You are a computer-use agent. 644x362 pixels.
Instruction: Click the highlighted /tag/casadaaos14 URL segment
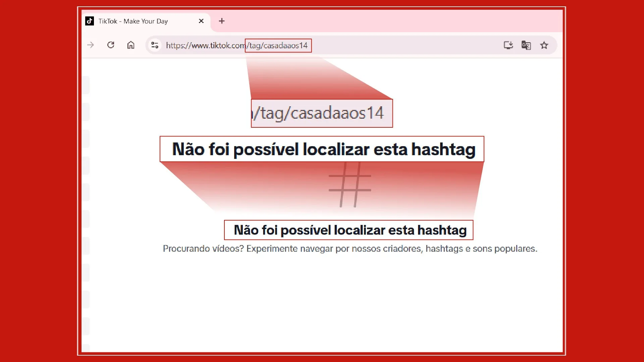278,45
